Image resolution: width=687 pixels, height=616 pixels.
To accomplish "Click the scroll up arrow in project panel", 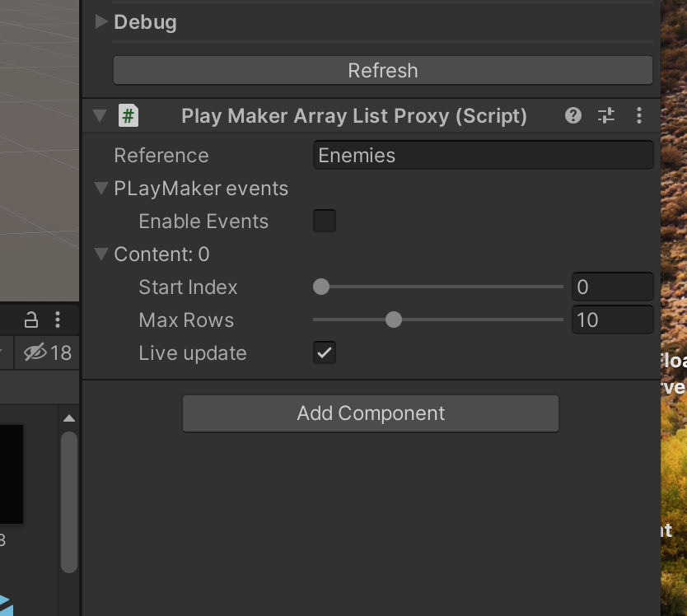I will click(69, 418).
